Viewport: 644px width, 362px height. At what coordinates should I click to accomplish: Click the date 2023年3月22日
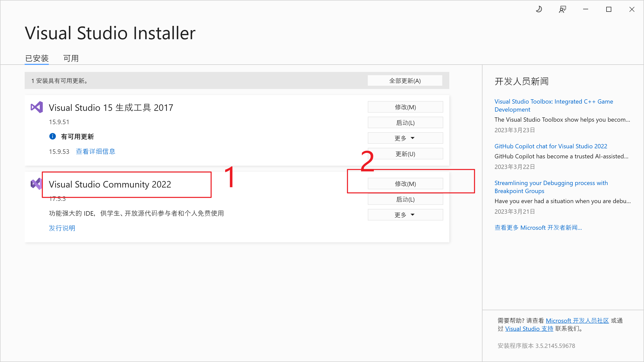click(515, 167)
